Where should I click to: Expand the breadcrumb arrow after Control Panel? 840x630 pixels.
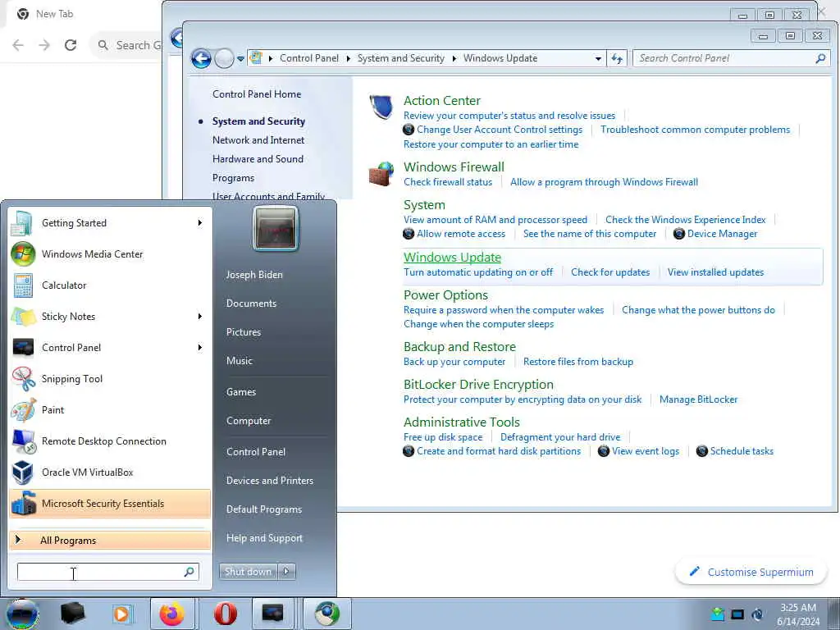[348, 58]
